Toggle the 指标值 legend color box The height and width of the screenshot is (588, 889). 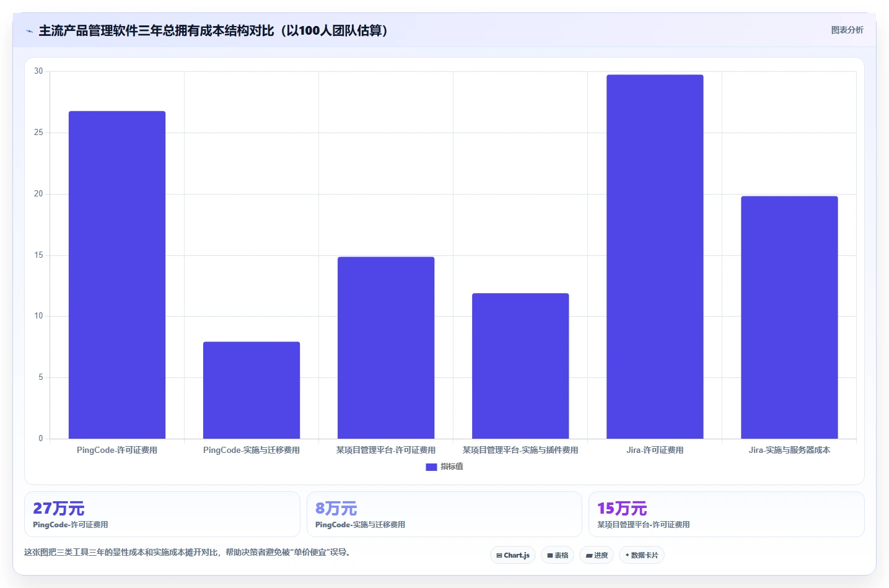click(431, 467)
